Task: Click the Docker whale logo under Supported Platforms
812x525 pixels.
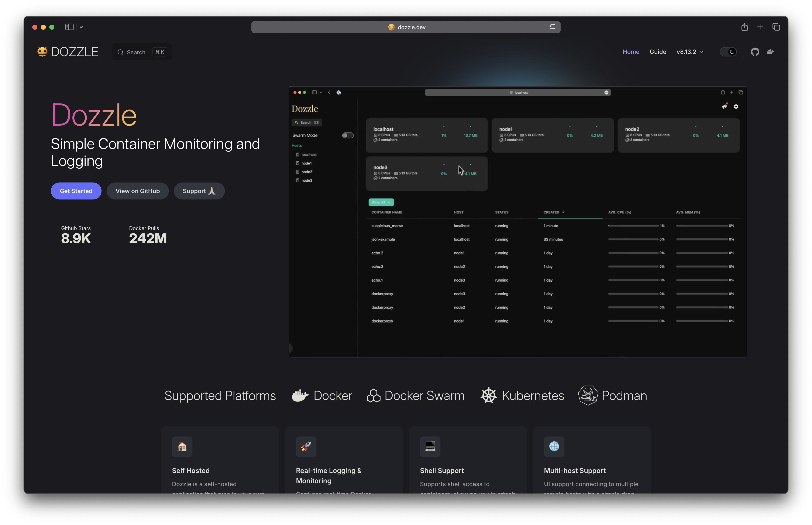Action: pos(300,396)
